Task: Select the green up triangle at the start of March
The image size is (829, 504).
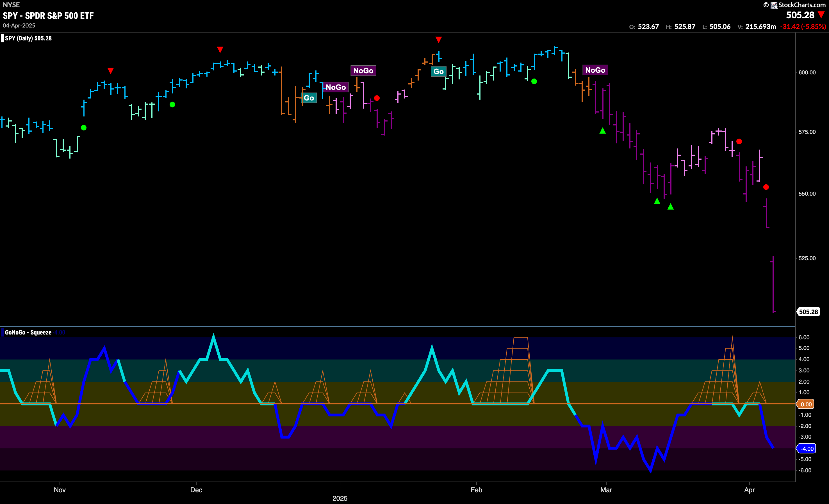Action: coord(603,130)
